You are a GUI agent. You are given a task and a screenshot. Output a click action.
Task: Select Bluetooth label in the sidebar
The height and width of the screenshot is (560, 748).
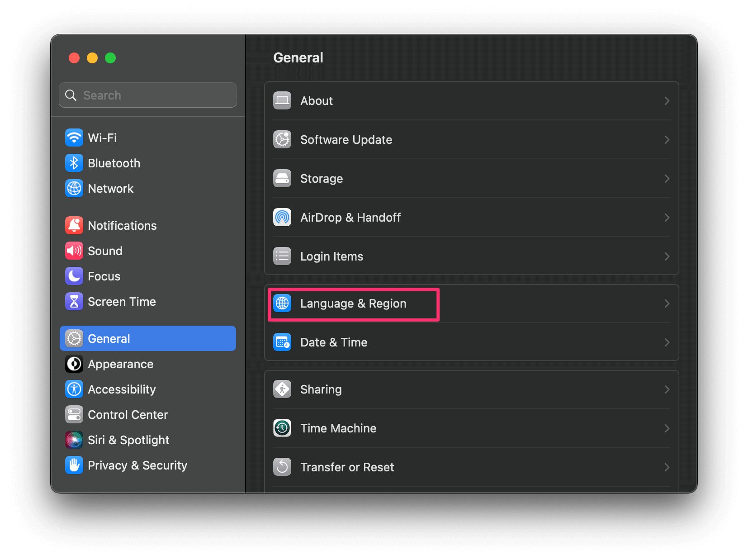click(114, 163)
